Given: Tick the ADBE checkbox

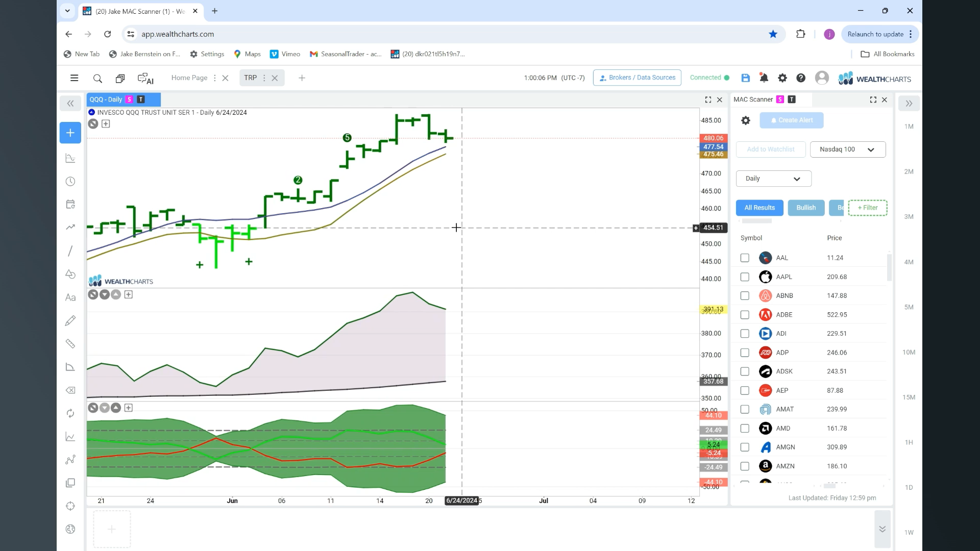Looking at the screenshot, I should 745,315.
